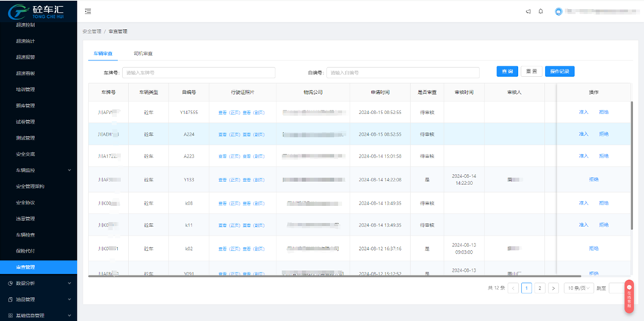Collapse the sidebar with the hamburger icon
Image resolution: width=644 pixels, height=321 pixels.
[x=88, y=11]
